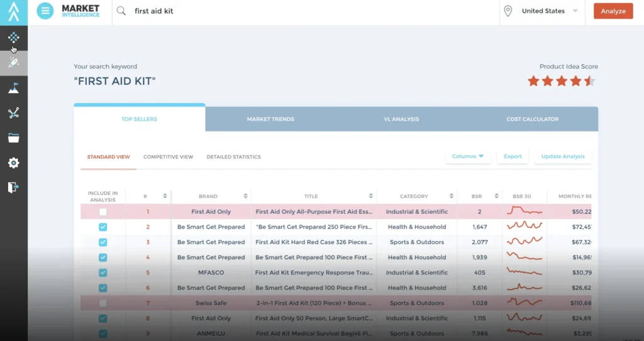Image resolution: width=644 pixels, height=341 pixels.
Task: Switch to the Market Trends tab
Action: coord(270,119)
